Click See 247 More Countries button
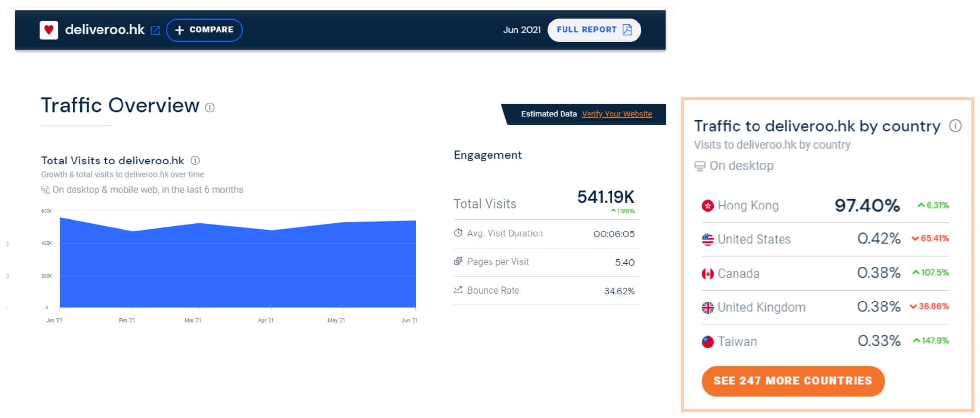Viewport: 980px width, 418px height. pyautogui.click(x=793, y=381)
